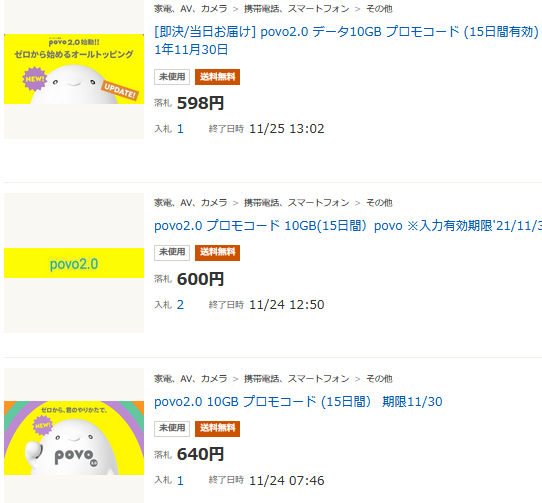
Task: View the bid count 2 on the 600円 listing
Action: point(180,305)
